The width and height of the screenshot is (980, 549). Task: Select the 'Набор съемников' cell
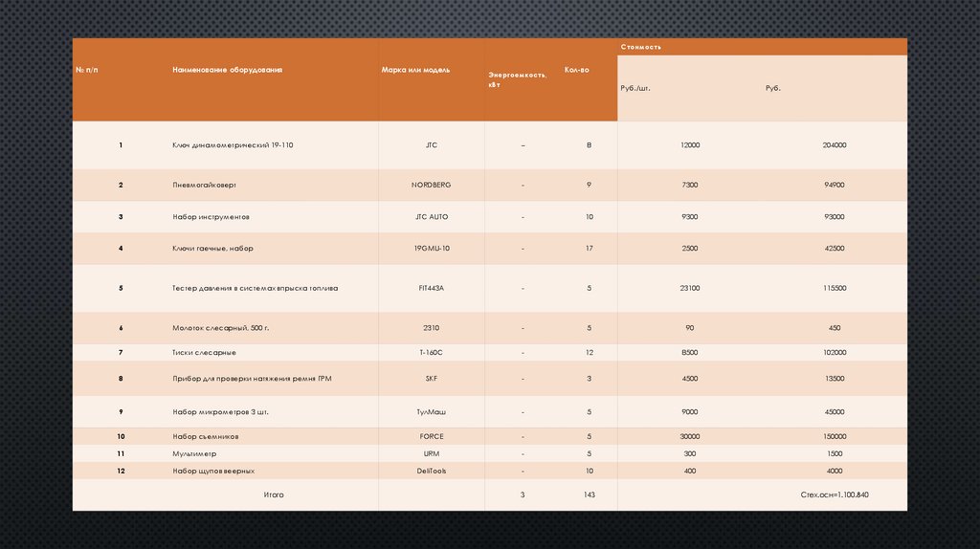pyautogui.click(x=206, y=436)
